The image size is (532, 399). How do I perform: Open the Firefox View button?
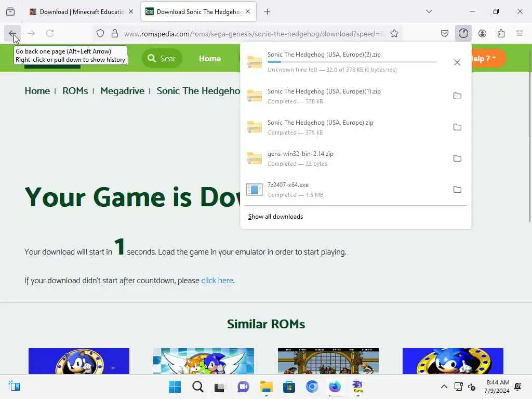[10, 11]
